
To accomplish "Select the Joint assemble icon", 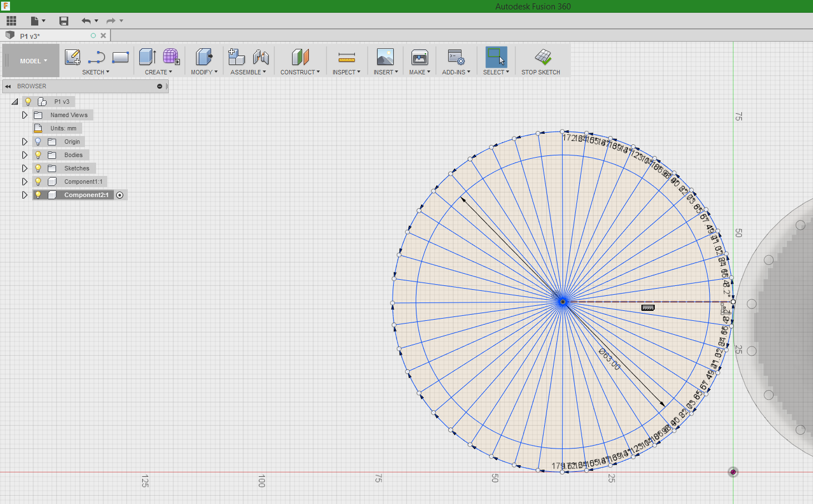I will click(x=260, y=57).
